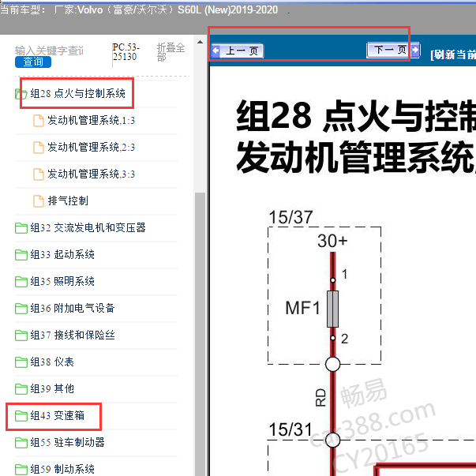Click the 刷新当前 refresh link
This screenshot has height=476, width=476.
[x=453, y=55]
